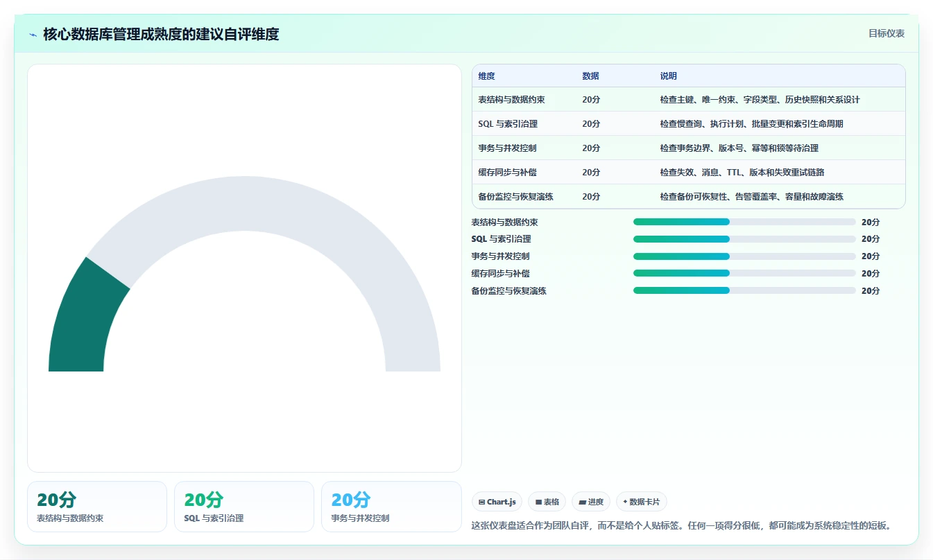This screenshot has height=560, width=933.
Task: Click the 表结构与数据约束 progress label
Action: tap(504, 222)
